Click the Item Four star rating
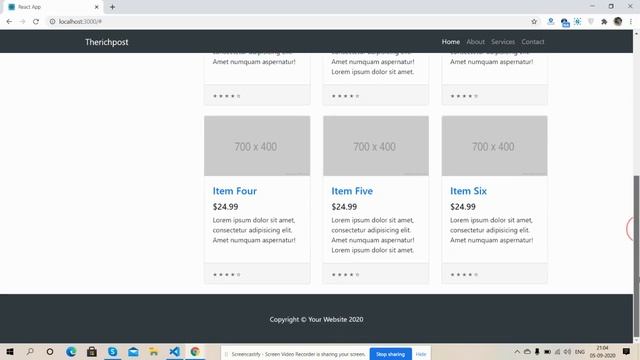The width and height of the screenshot is (640, 360). point(227,275)
